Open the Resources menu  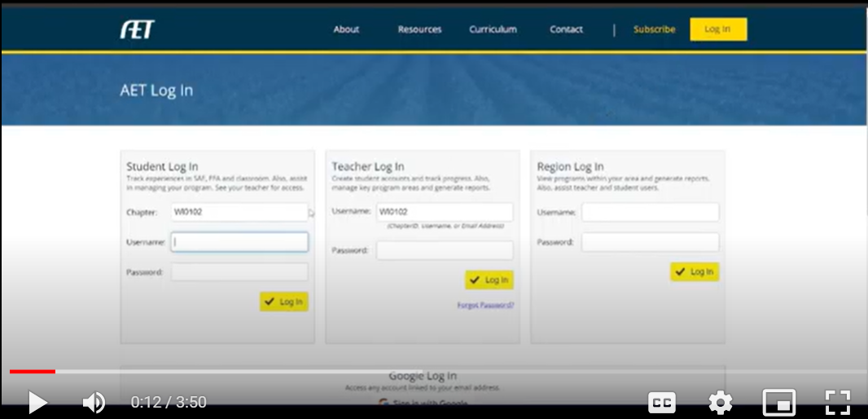419,29
